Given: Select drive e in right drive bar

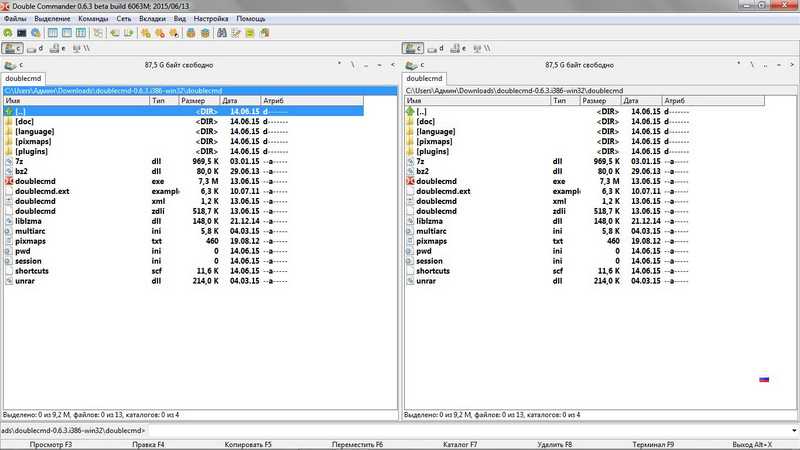Looking at the screenshot, I should 458,48.
